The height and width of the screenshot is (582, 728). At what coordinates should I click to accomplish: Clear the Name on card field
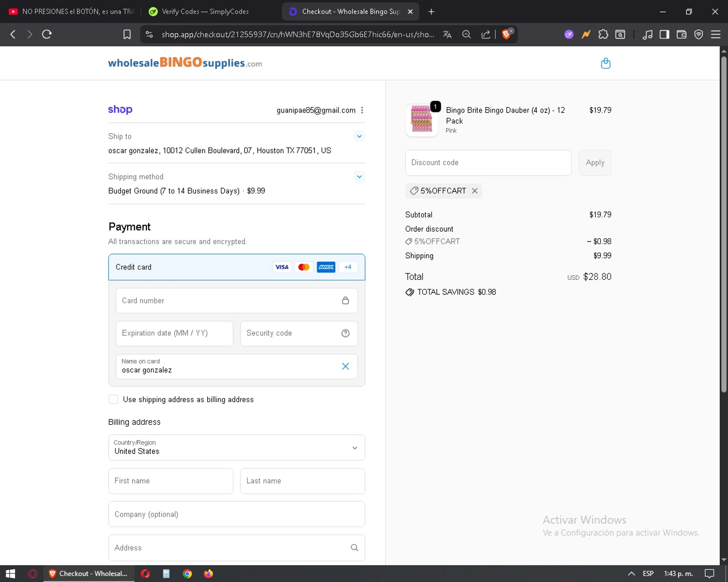pyautogui.click(x=346, y=366)
